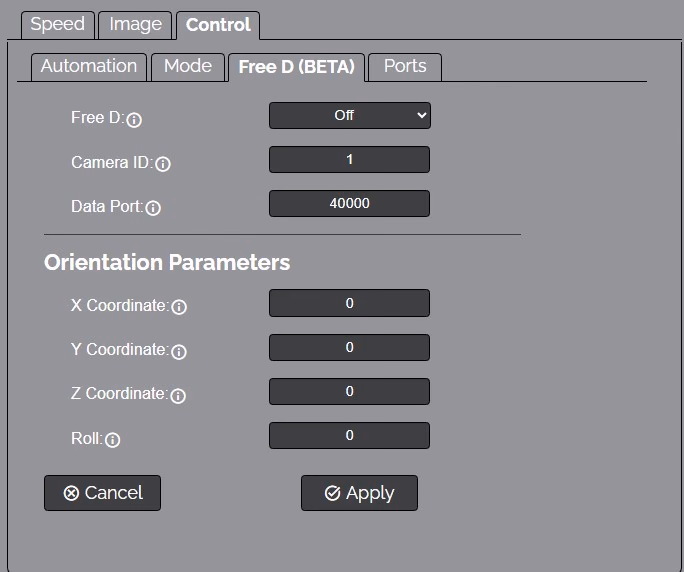This screenshot has height=572, width=684.
Task: Open the Ports sub-tab
Action: [405, 67]
